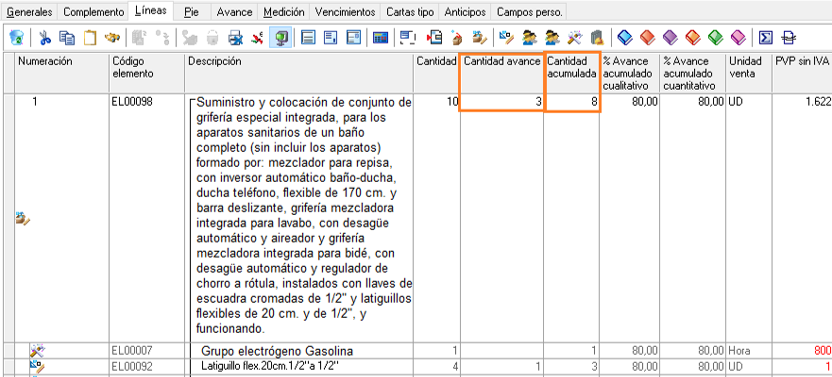Screen dimensions: 832x377
Task: Click the grayed-out padlock toolbar icon
Action: coord(212,38)
